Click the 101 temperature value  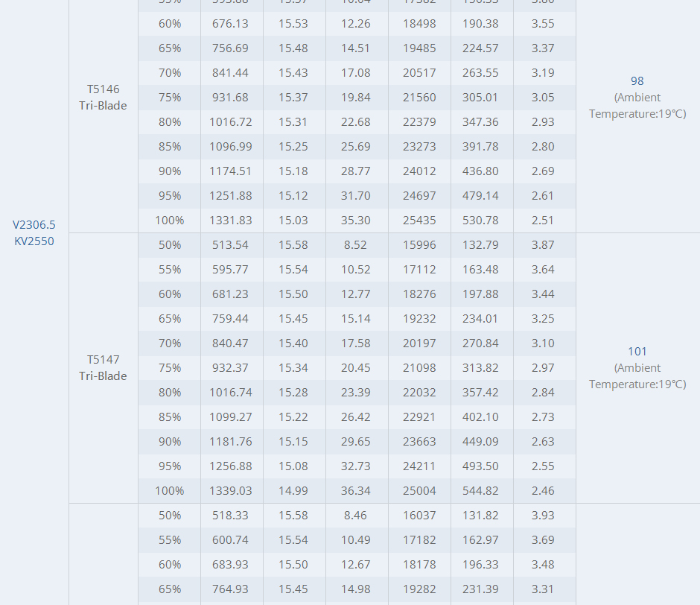point(637,352)
